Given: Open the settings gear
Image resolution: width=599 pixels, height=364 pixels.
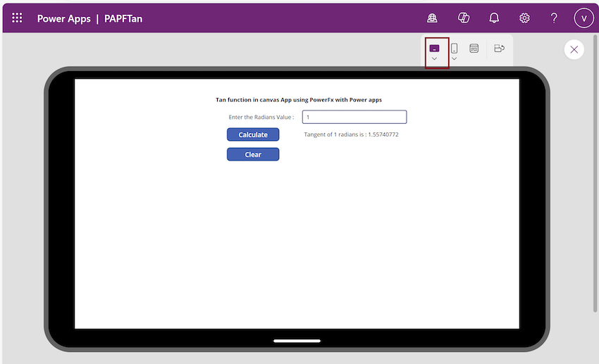Looking at the screenshot, I should (524, 18).
